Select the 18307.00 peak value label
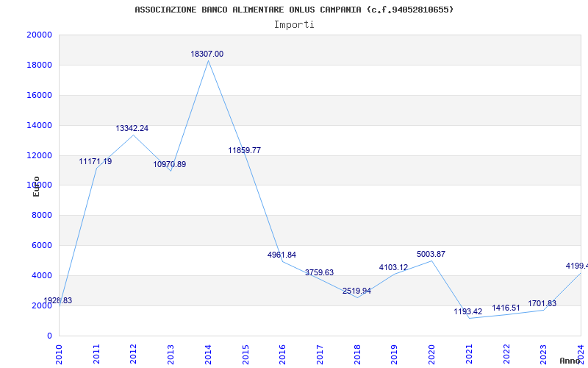This screenshot has width=588, height=368. click(207, 54)
